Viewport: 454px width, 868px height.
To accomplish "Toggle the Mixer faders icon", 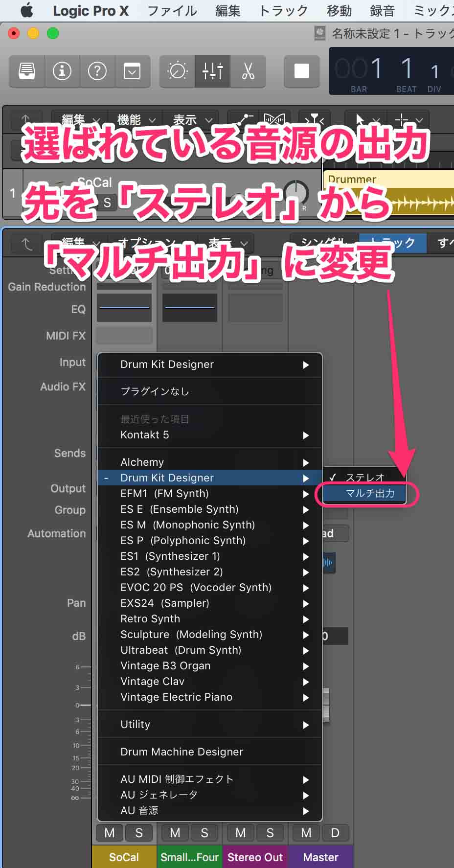I will [x=212, y=71].
